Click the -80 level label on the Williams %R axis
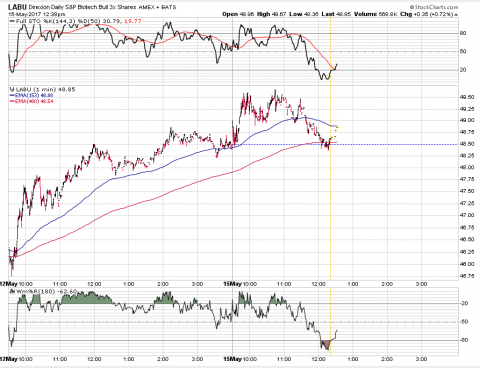The width and height of the screenshot is (480, 368). pyautogui.click(x=464, y=340)
